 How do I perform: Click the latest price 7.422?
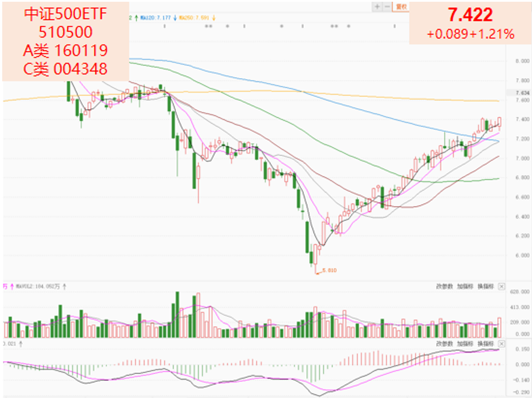click(470, 15)
